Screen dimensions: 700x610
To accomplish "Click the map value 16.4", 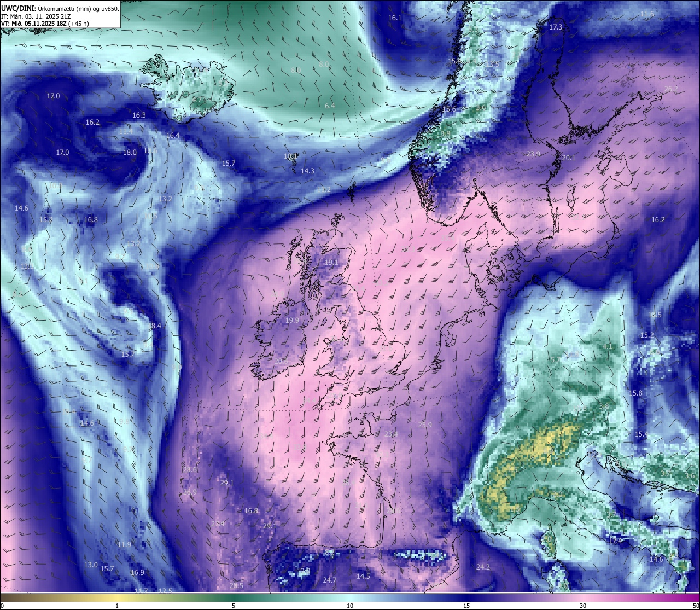I will [x=173, y=136].
